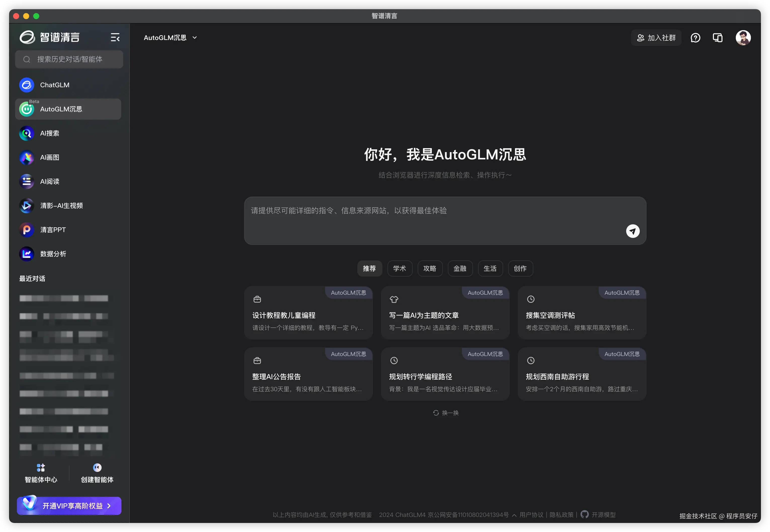Viewport: 770px width, 532px height.
Task: Open the AI搜索 assistant icon
Action: (27, 133)
